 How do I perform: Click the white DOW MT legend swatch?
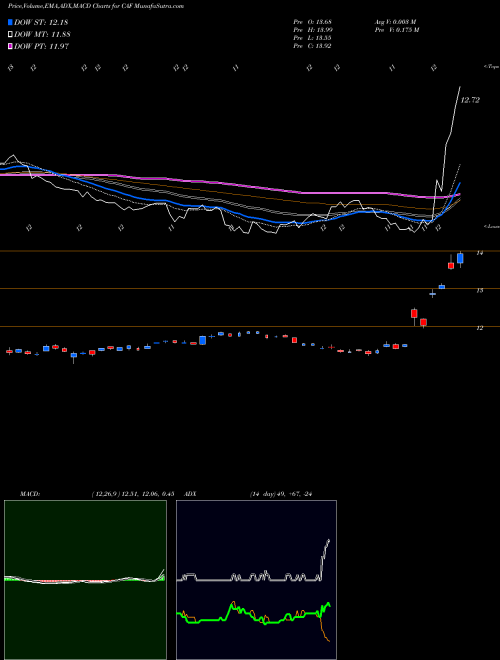point(10,35)
